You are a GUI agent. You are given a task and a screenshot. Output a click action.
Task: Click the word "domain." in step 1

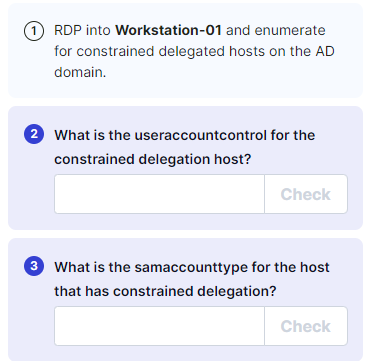[x=80, y=72]
